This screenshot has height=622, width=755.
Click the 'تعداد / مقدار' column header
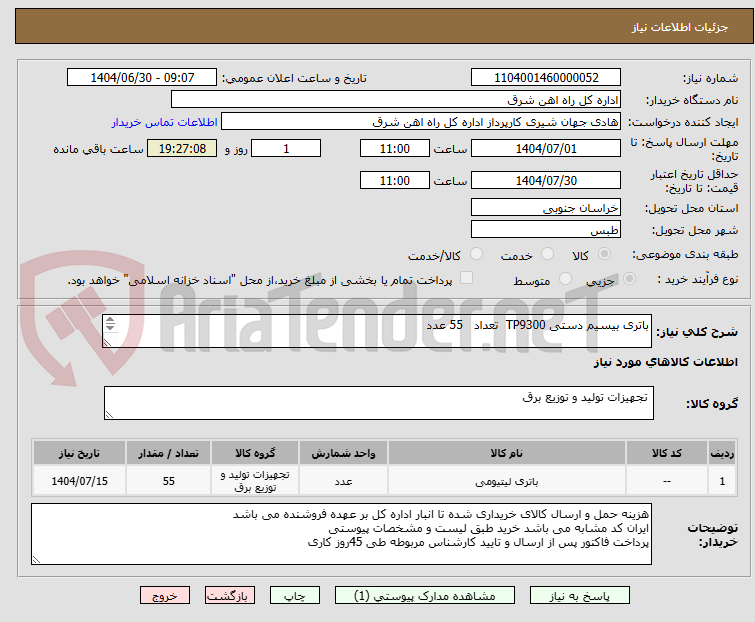click(x=168, y=453)
